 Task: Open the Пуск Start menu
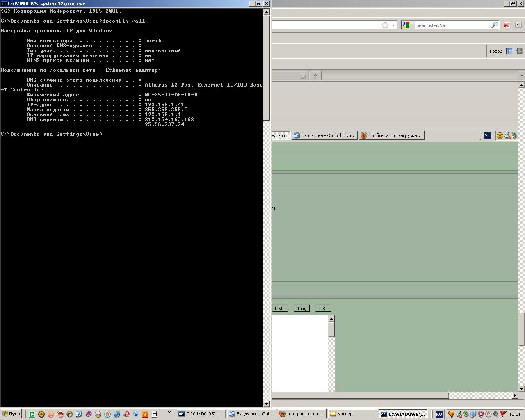(x=11, y=414)
